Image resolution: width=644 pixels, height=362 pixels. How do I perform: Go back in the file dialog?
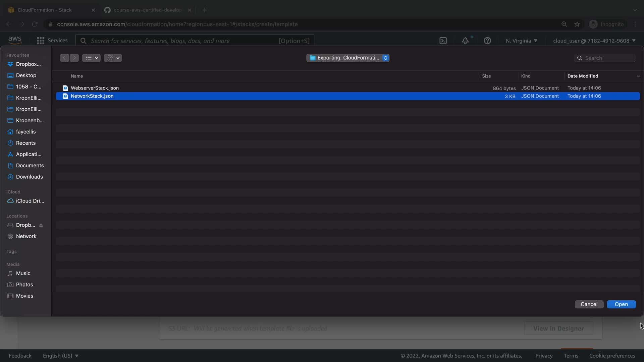(x=64, y=58)
